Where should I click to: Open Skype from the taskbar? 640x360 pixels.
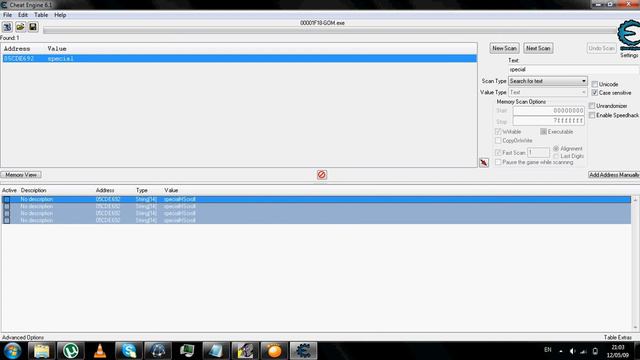(129, 351)
